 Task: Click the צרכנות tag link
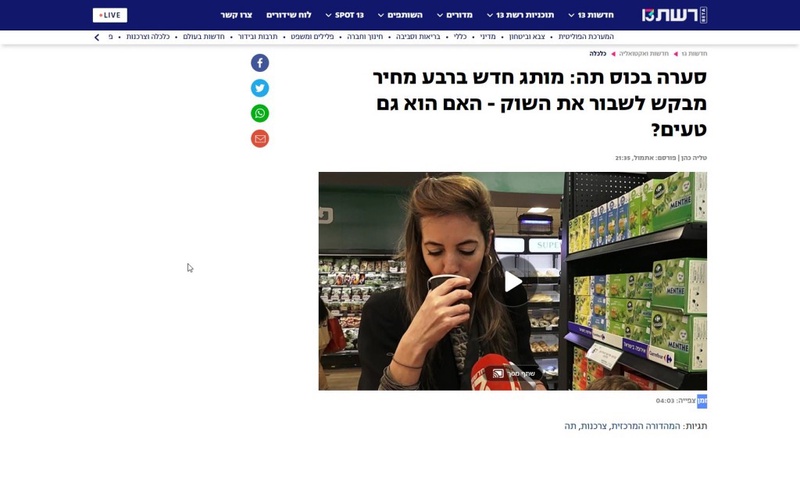tap(595, 426)
